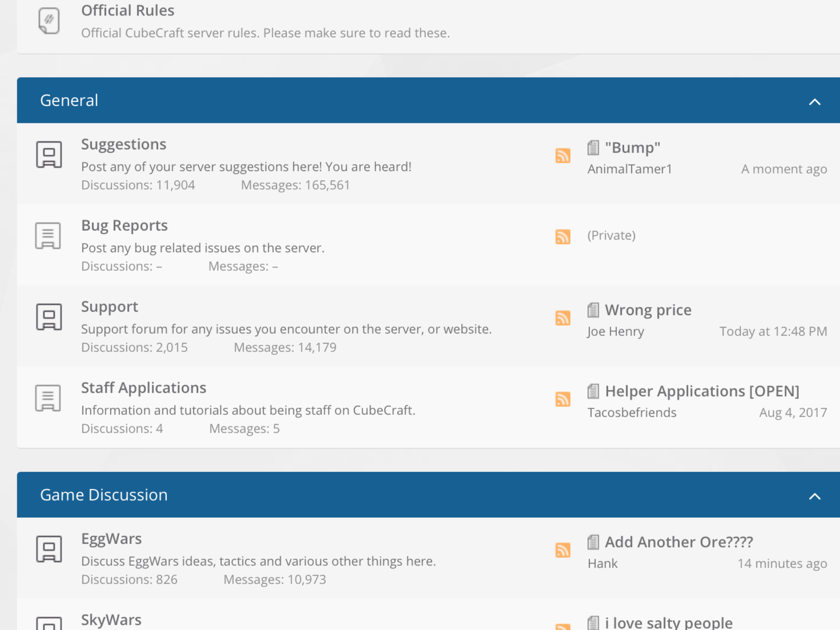This screenshot has width=840, height=630.
Task: Collapse the General category section
Action: tap(815, 102)
